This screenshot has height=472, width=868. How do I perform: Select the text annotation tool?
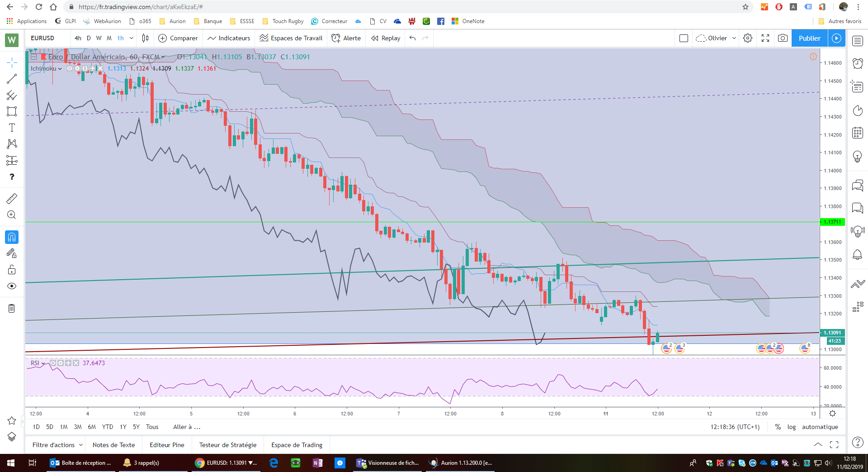(12, 128)
